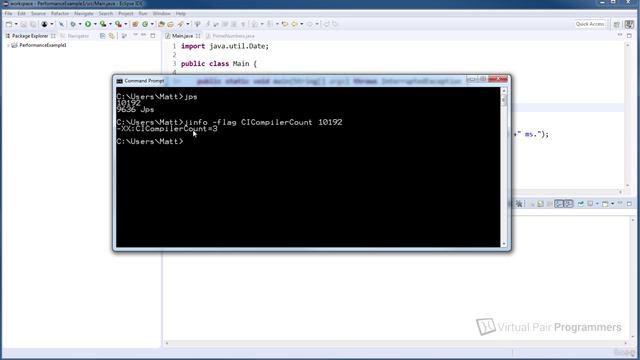This screenshot has width=640, height=360.
Task: Click the Pin Console icon
Action: [x=580, y=204]
